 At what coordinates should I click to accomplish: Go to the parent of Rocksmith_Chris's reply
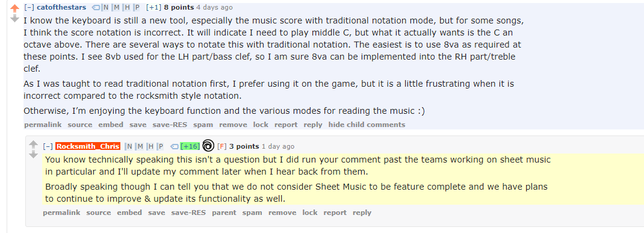224,213
